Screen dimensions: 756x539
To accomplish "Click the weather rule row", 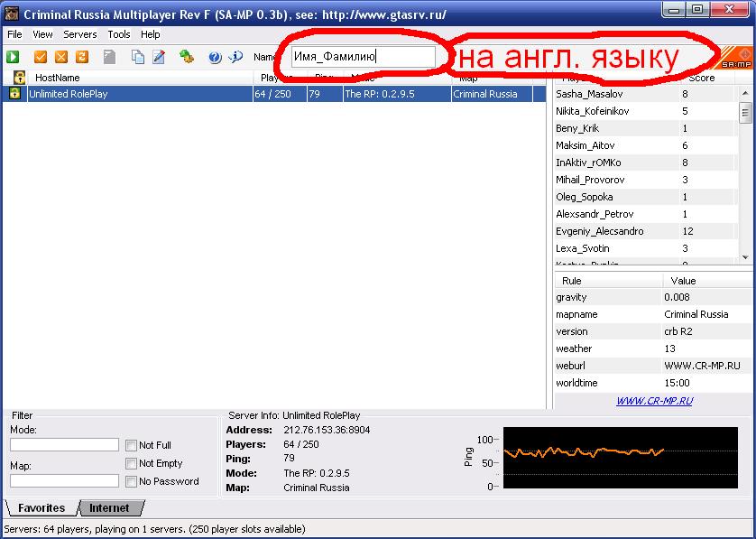I will click(x=652, y=348).
